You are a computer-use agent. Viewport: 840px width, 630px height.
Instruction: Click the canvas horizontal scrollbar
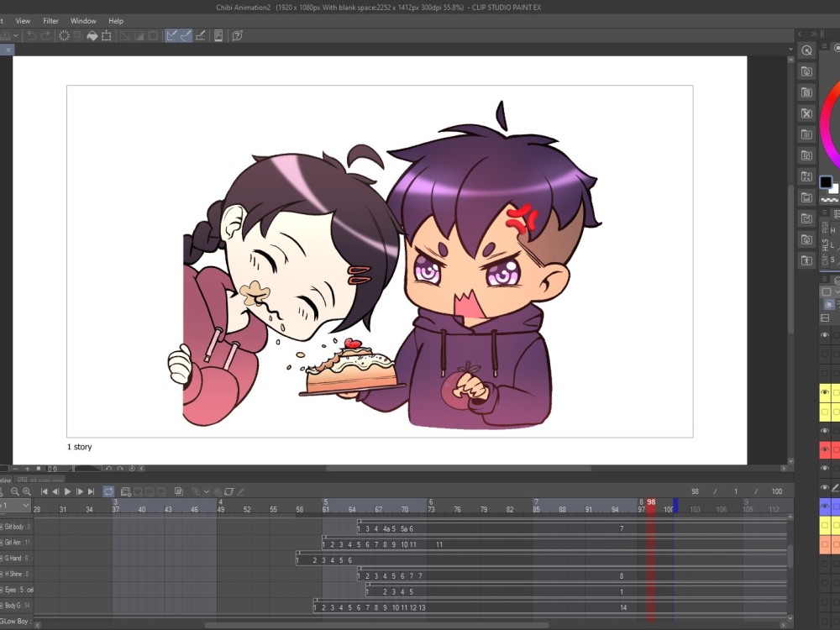(459, 468)
